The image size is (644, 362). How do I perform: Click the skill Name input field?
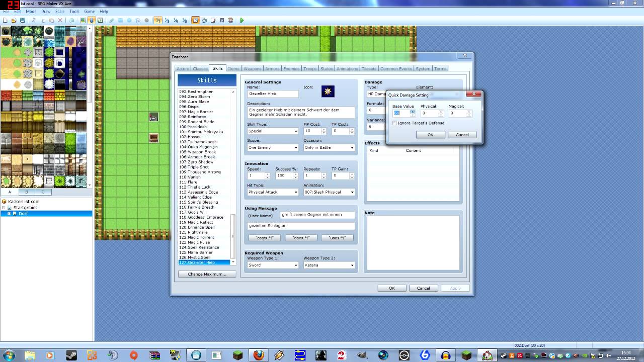tap(273, 94)
